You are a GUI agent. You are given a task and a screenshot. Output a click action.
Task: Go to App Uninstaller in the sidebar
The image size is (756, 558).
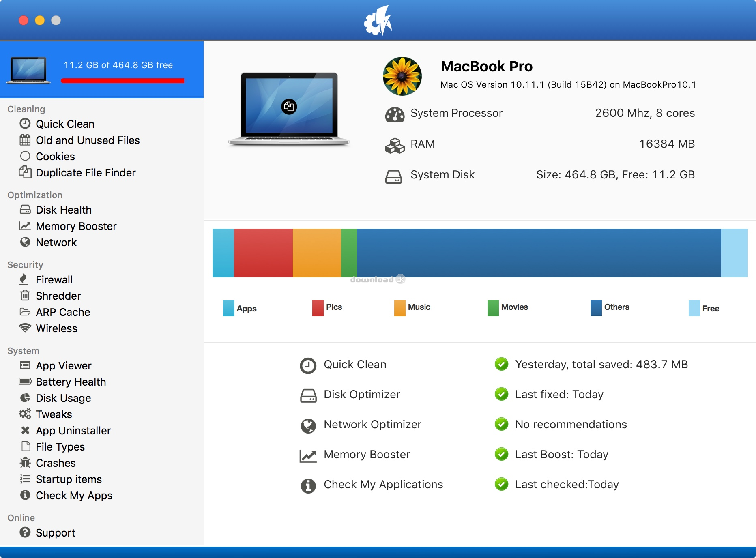tap(73, 431)
